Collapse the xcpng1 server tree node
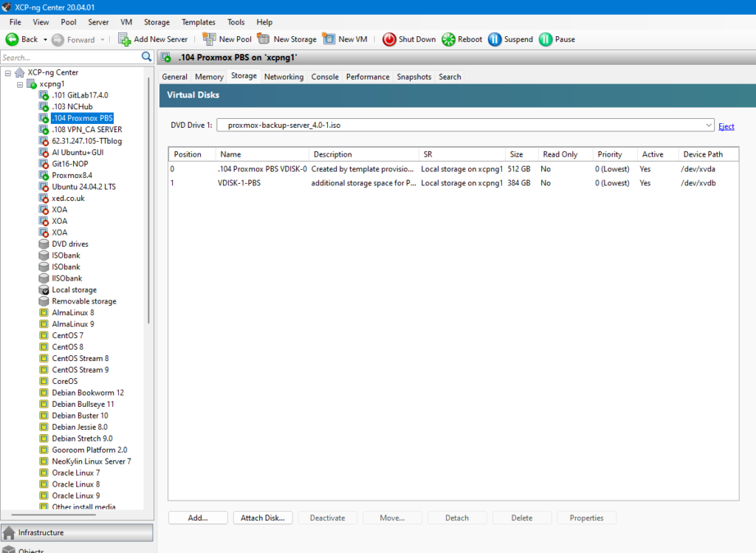The width and height of the screenshot is (756, 553). (20, 84)
